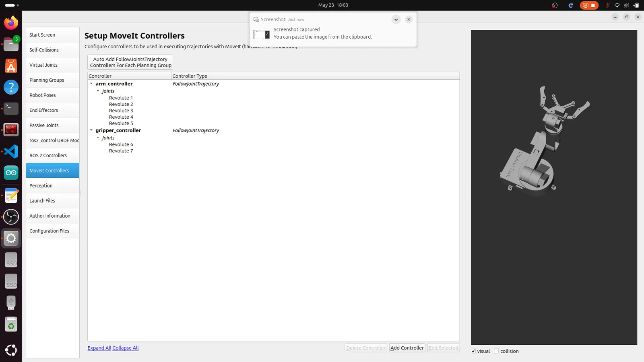The width and height of the screenshot is (644, 362).
Task: Click the blue refresh tray icon
Action: point(570,5)
